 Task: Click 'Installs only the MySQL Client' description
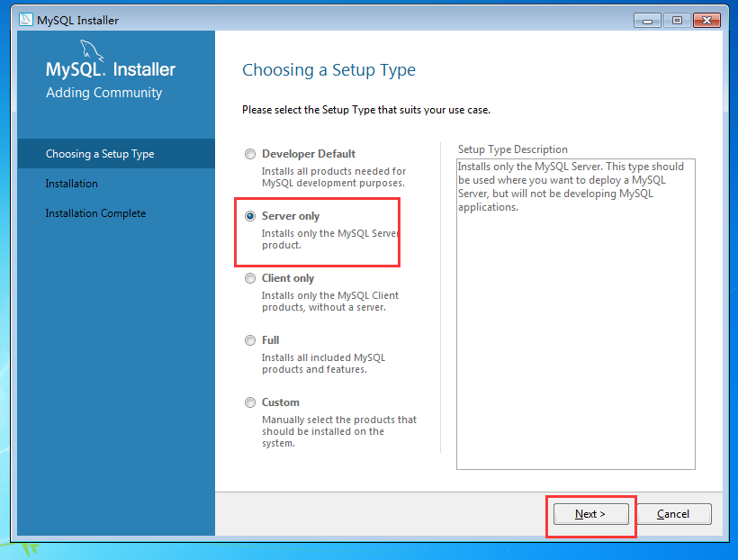[330, 302]
